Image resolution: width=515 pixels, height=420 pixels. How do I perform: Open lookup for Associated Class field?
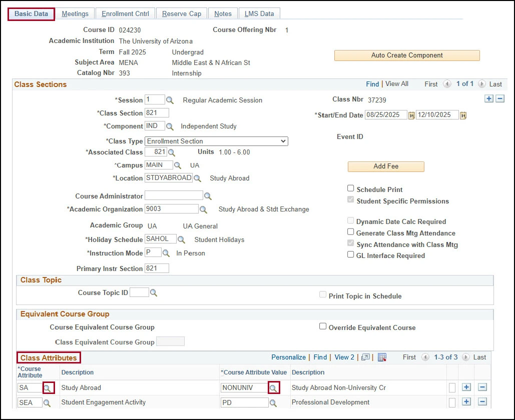(x=172, y=152)
